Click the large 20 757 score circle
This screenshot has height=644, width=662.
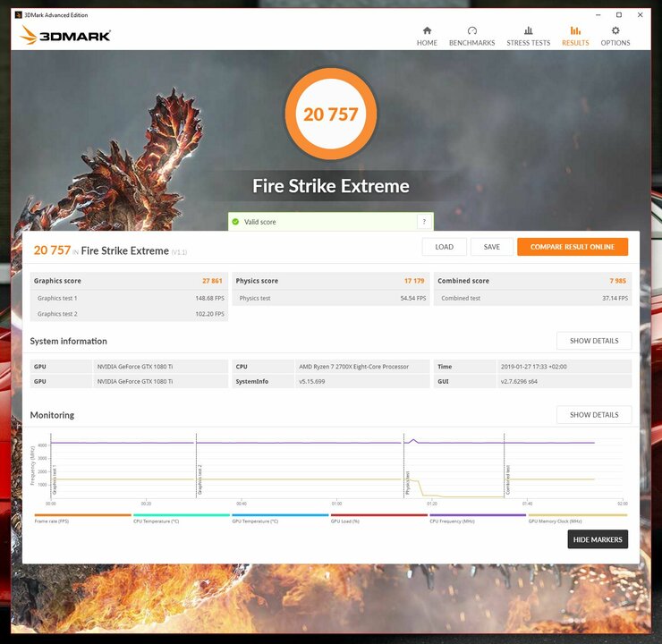coord(331,114)
